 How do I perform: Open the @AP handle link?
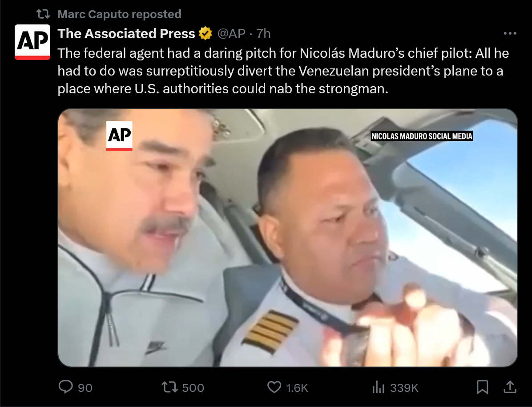click(x=231, y=34)
